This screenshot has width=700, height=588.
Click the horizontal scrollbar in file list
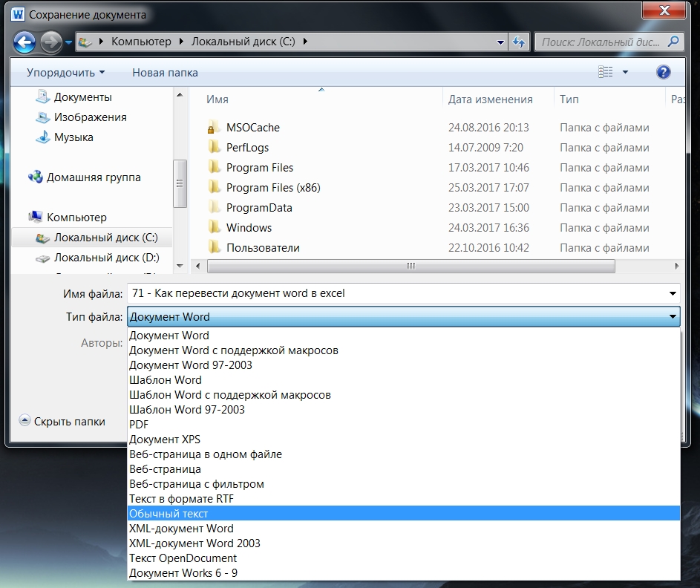coord(410,266)
